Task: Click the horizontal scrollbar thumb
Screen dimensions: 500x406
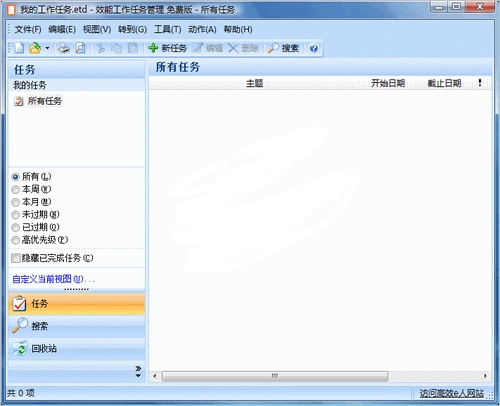Action: [275, 376]
